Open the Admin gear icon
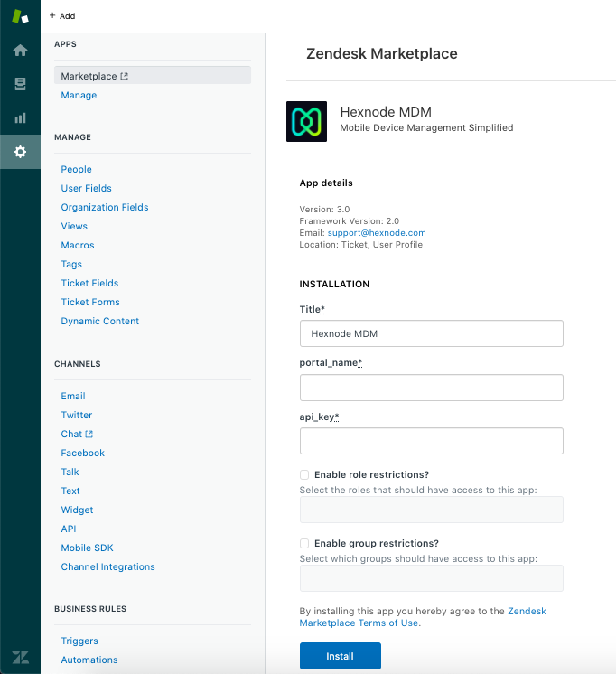616x674 pixels. pyautogui.click(x=20, y=152)
